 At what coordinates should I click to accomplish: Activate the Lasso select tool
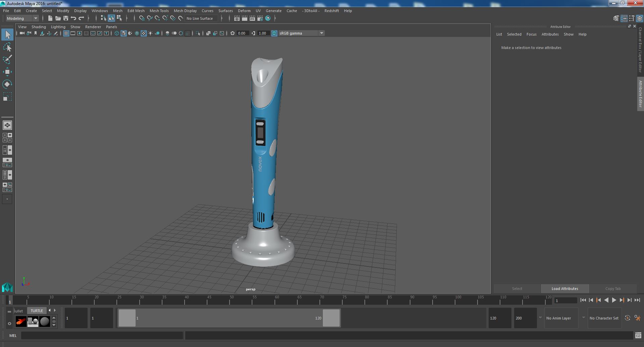click(7, 47)
